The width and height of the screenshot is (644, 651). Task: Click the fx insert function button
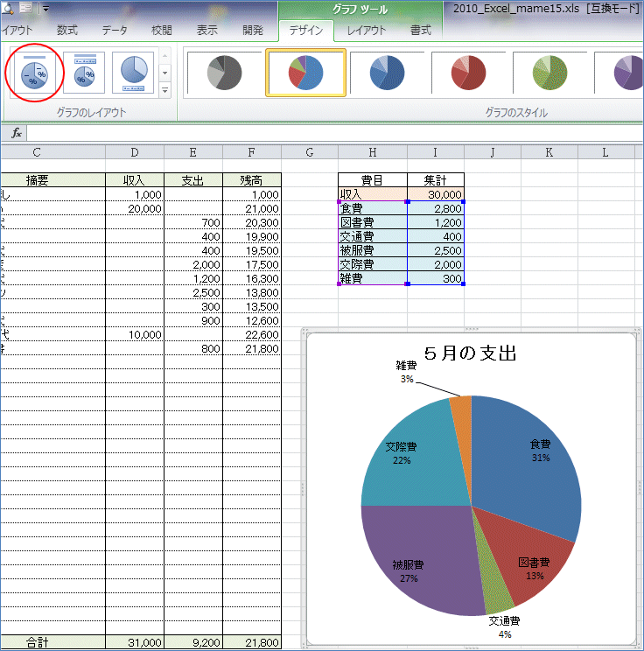point(16,133)
